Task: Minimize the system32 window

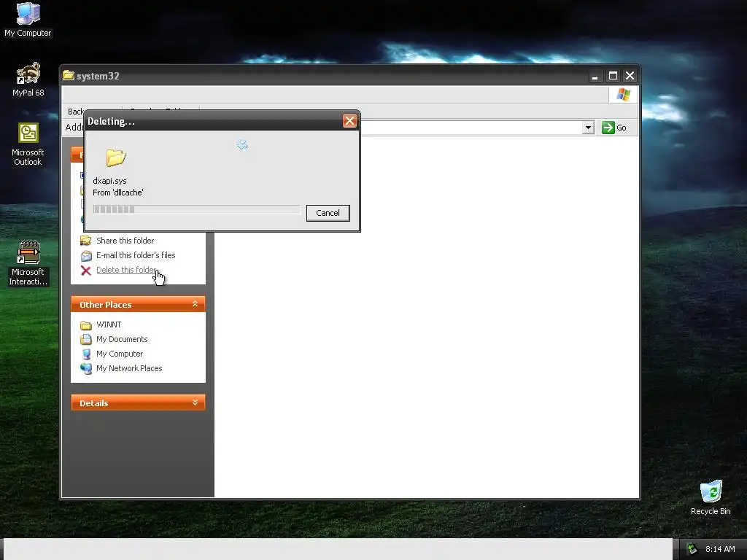Action: coord(595,76)
